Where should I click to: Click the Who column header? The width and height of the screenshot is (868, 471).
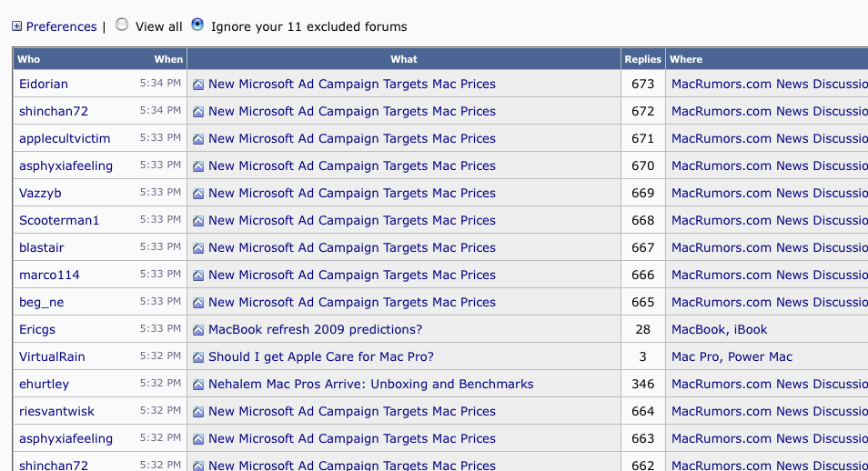point(29,59)
